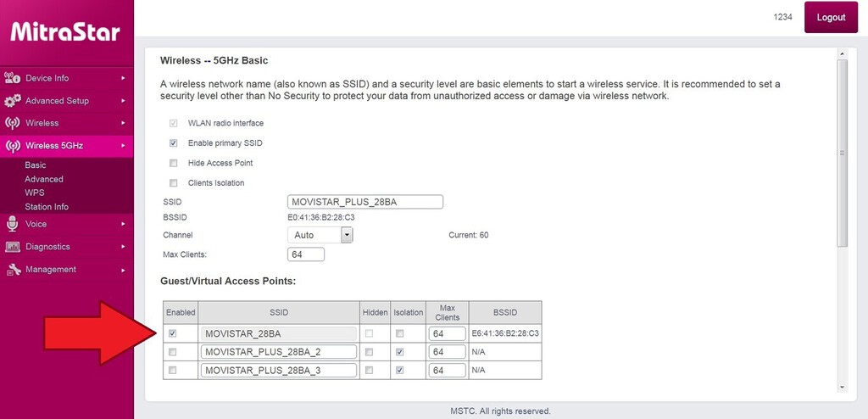This screenshot has width=868, height=419.
Task: Open WPS settings page
Action: 34,193
